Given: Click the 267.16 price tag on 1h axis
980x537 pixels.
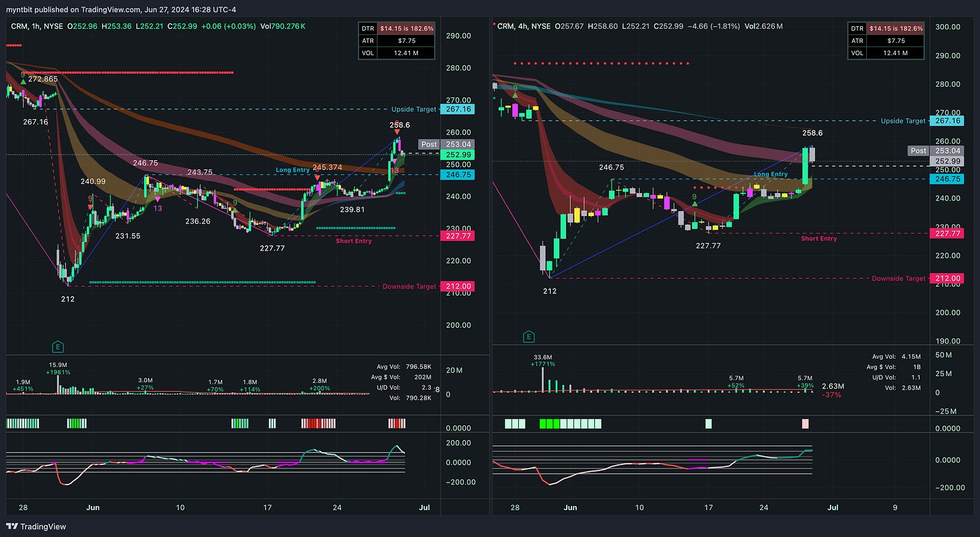Looking at the screenshot, I should (x=458, y=109).
